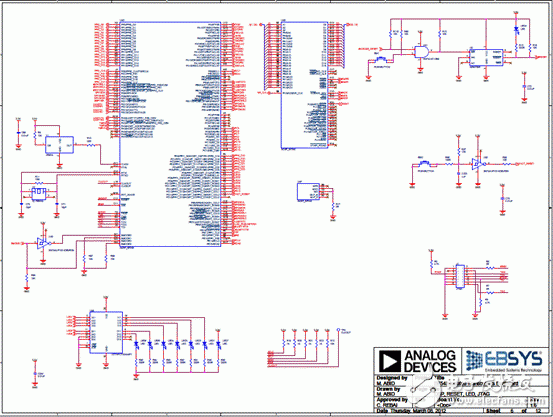
Task: Select the buffer triangle symbol at left
Action: click(x=42, y=243)
